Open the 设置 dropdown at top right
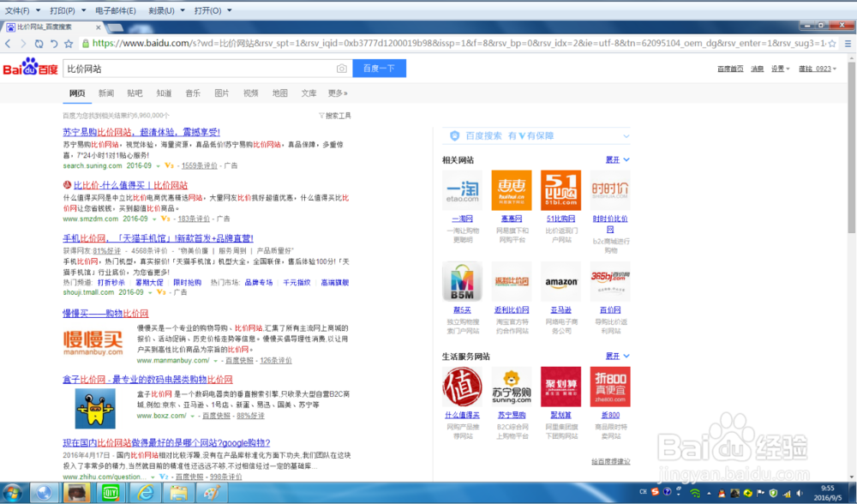This screenshot has width=857, height=504. coord(780,69)
